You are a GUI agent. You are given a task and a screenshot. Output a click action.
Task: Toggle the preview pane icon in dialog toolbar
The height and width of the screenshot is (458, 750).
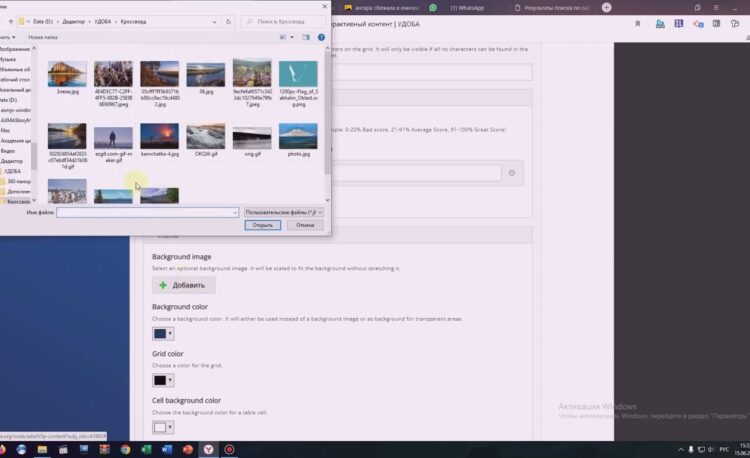pyautogui.click(x=308, y=37)
